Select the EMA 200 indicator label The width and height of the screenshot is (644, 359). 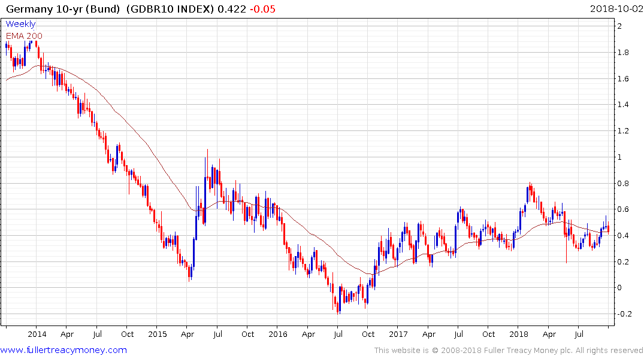pos(24,36)
